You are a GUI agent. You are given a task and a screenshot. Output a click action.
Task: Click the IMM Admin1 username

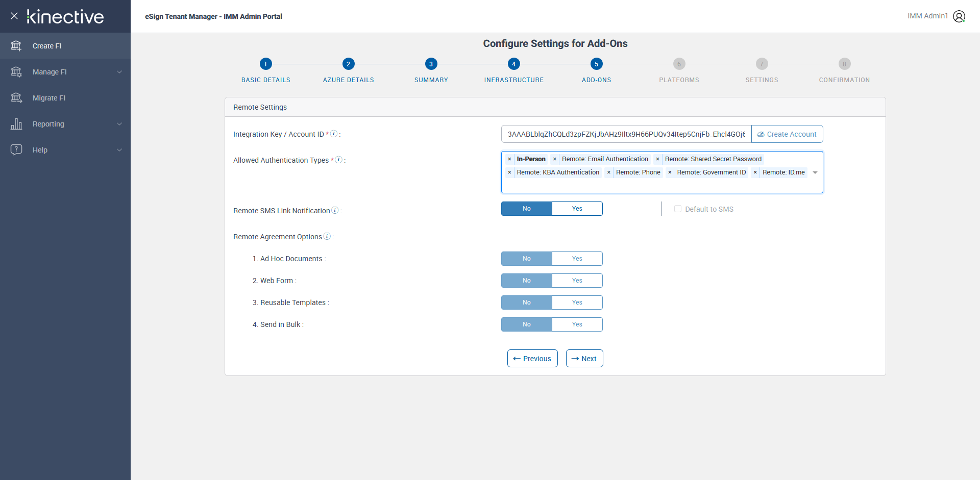click(x=927, y=16)
